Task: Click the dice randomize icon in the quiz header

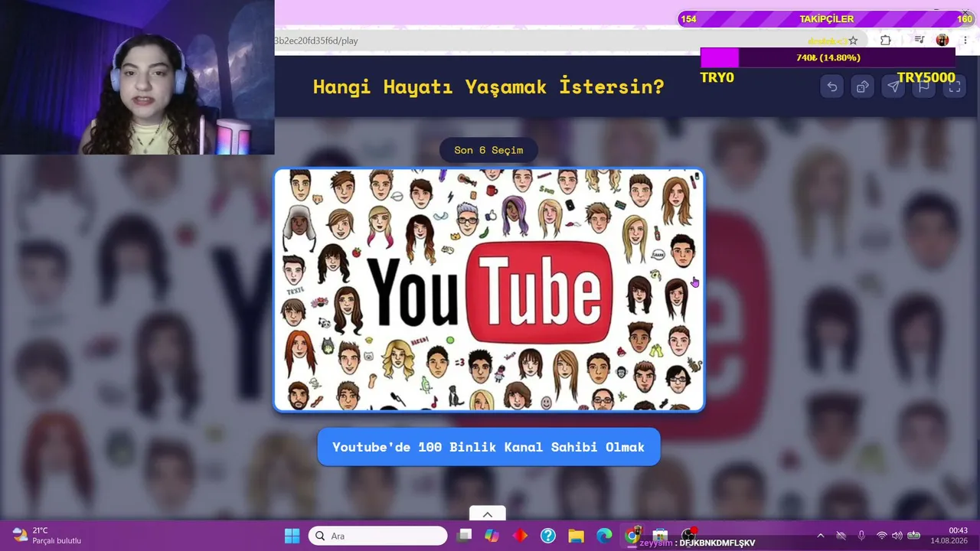Action: point(863,86)
